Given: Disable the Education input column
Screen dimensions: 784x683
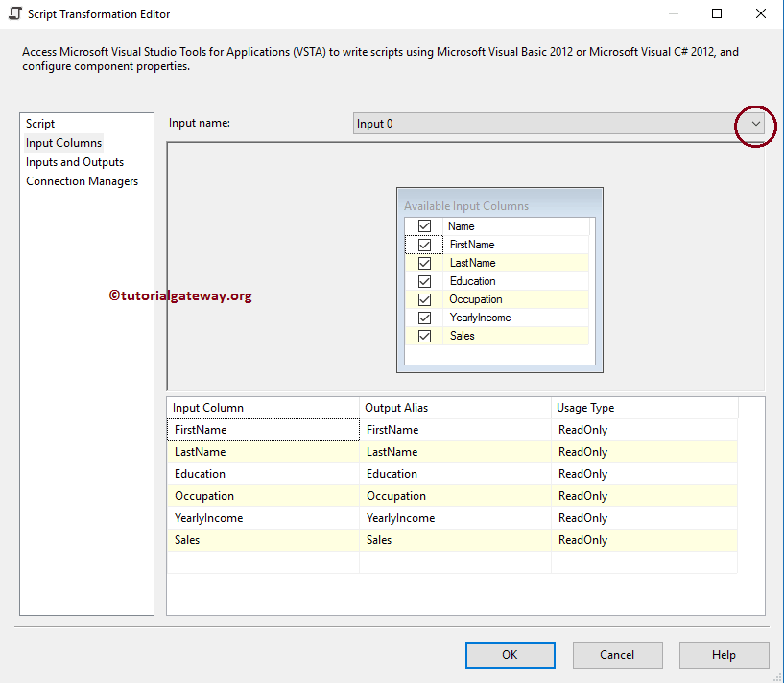Looking at the screenshot, I should click(x=424, y=280).
